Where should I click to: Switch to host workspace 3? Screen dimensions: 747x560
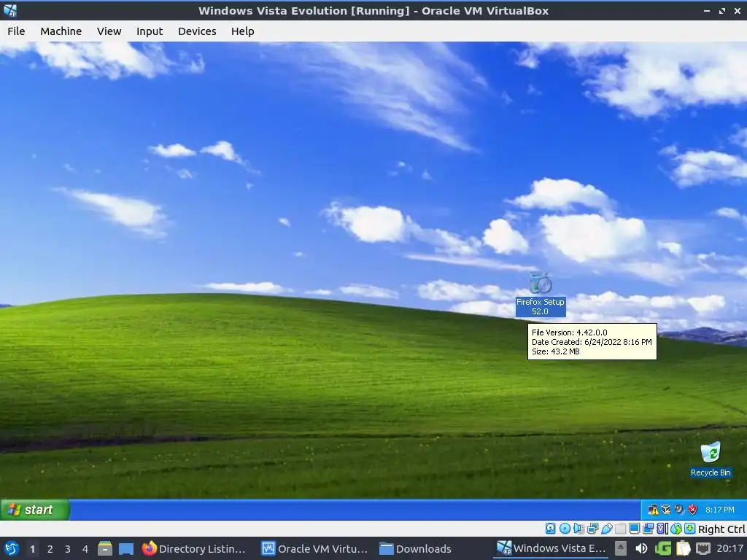68,549
